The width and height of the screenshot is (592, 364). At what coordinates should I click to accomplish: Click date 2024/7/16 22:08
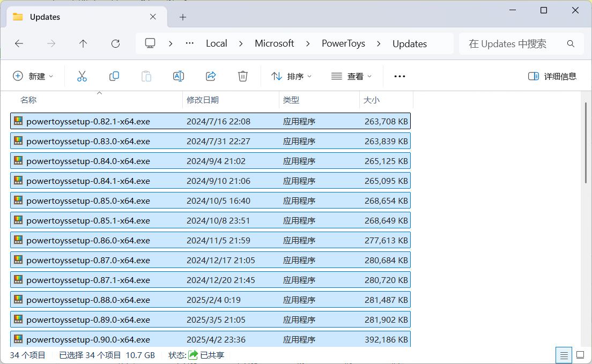click(x=218, y=121)
